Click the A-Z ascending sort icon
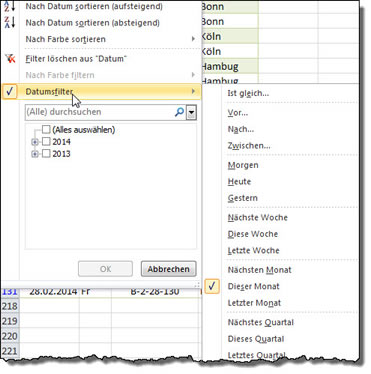 coord(10,7)
